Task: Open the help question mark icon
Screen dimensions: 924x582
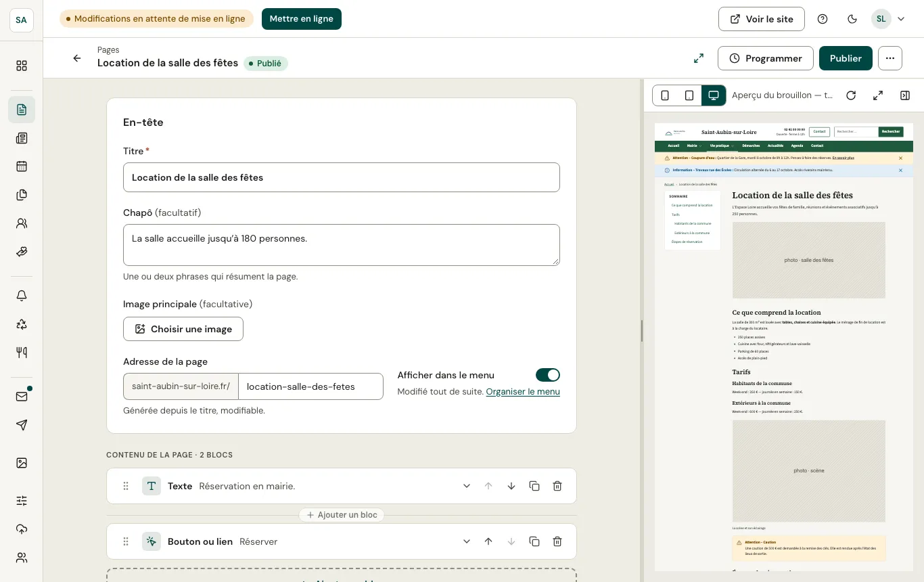Action: click(x=823, y=19)
